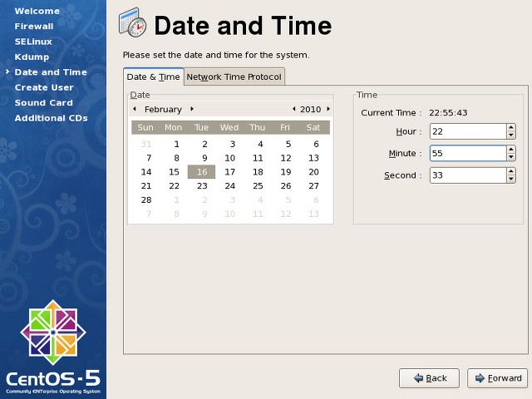Select Additional CDs in the sidebar

[x=52, y=118]
